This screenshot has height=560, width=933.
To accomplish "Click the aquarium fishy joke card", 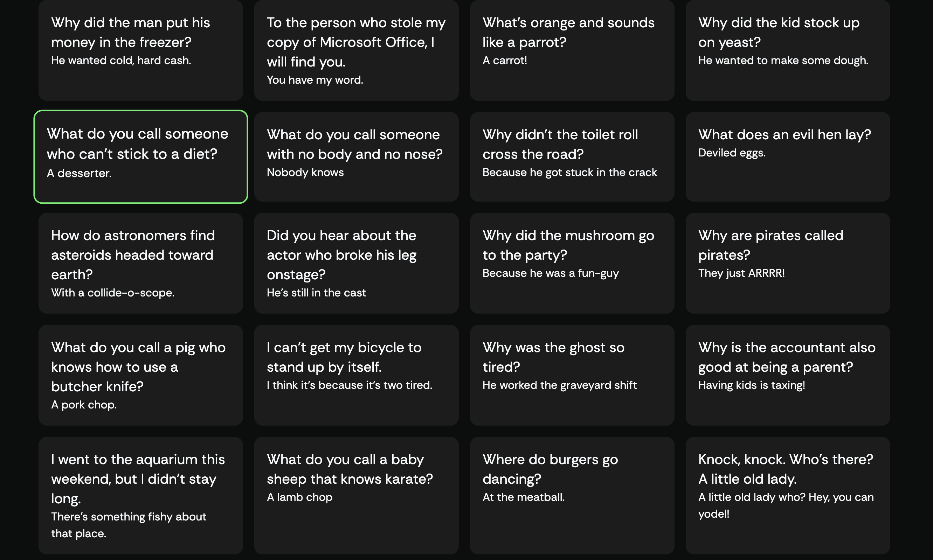I will [140, 496].
